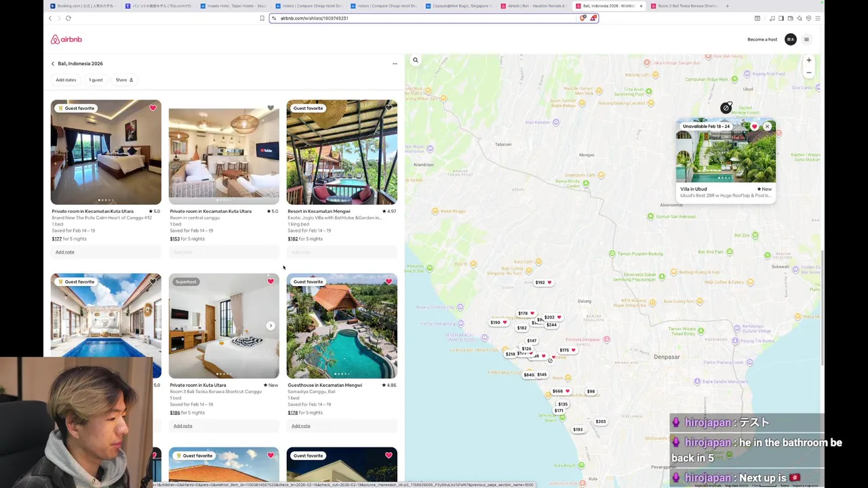Toggle heart on the Samadiya Canggu guesthouse card
Image resolution: width=868 pixels, height=488 pixels.
click(x=389, y=281)
